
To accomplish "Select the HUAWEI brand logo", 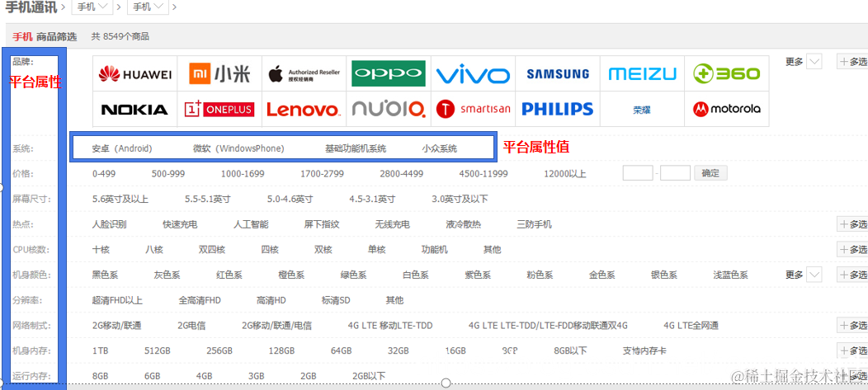I will click(135, 73).
